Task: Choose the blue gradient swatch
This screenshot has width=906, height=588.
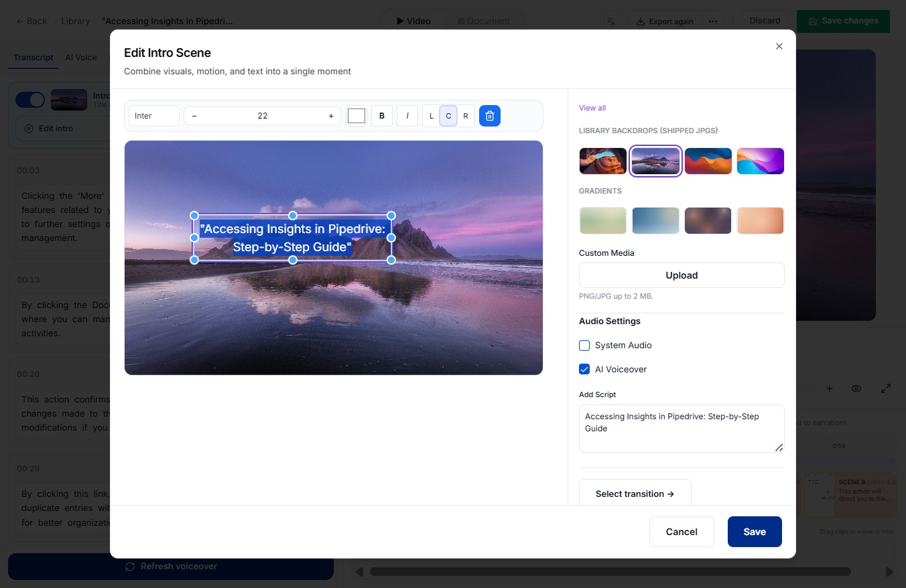Action: click(655, 220)
